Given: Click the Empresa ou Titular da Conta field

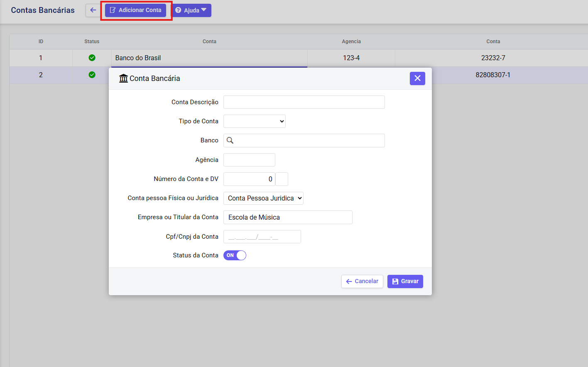Looking at the screenshot, I should point(288,217).
